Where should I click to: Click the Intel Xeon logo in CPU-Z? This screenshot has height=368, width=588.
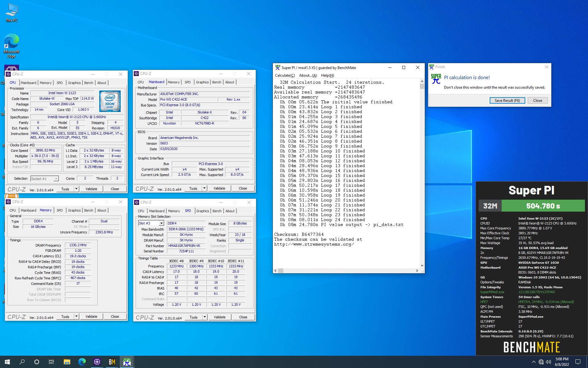click(110, 101)
